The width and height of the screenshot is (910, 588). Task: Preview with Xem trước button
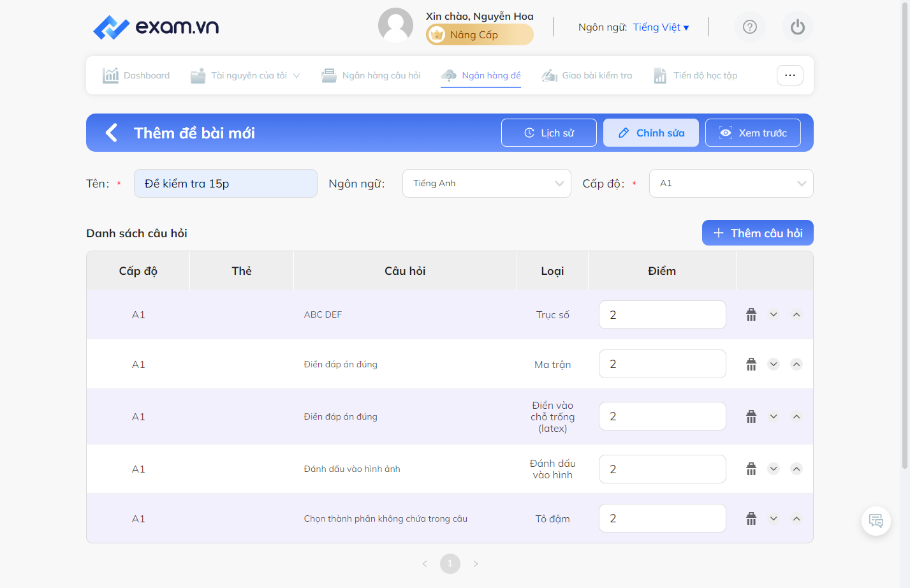click(x=753, y=133)
